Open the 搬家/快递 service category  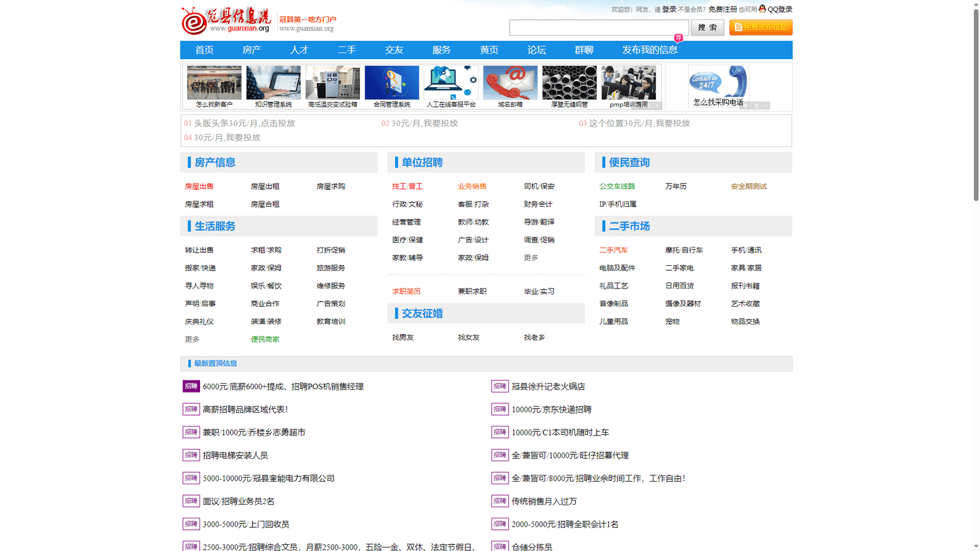tap(200, 268)
